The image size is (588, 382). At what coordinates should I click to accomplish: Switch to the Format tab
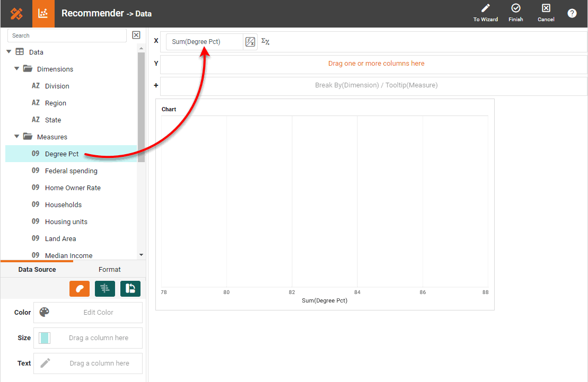110,270
